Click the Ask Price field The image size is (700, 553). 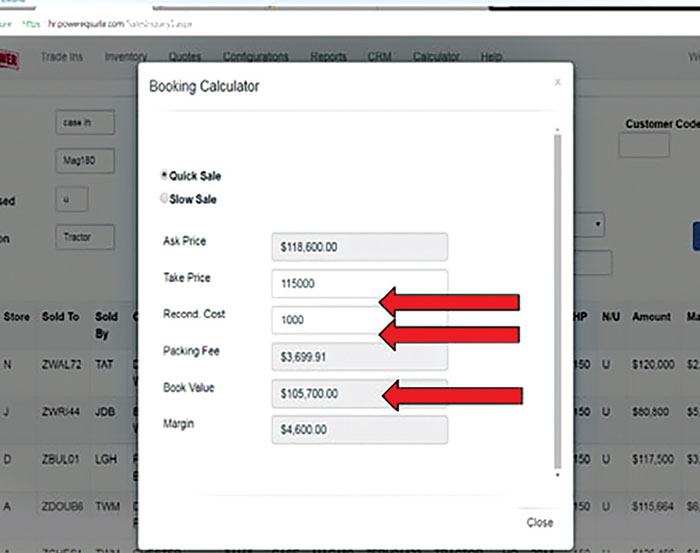[359, 247]
